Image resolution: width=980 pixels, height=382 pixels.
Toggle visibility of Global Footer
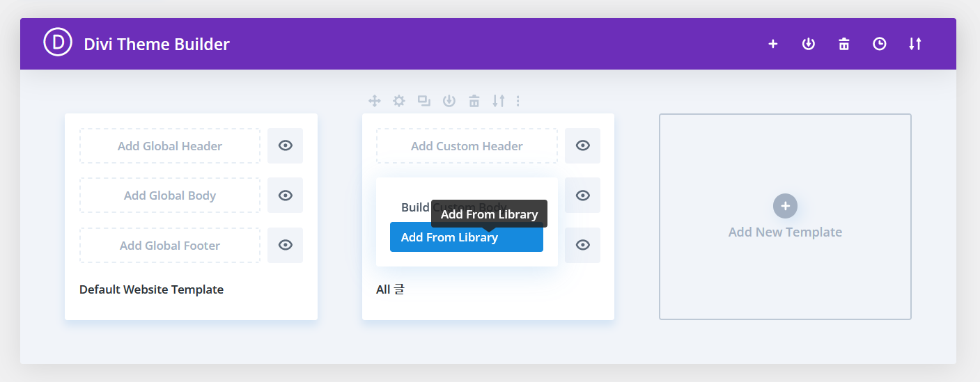pyautogui.click(x=285, y=245)
